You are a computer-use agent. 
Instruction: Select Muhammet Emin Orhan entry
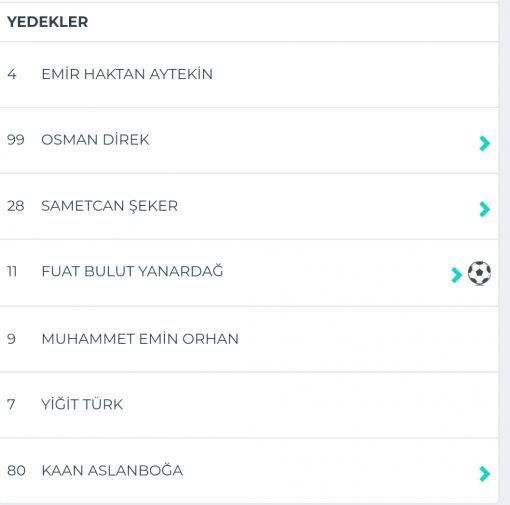(x=140, y=339)
